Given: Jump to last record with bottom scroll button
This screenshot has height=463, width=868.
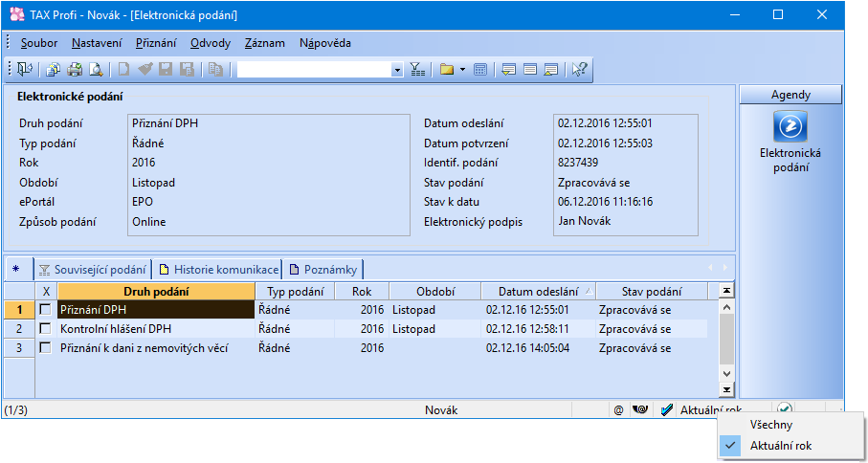Looking at the screenshot, I should tap(726, 390).
